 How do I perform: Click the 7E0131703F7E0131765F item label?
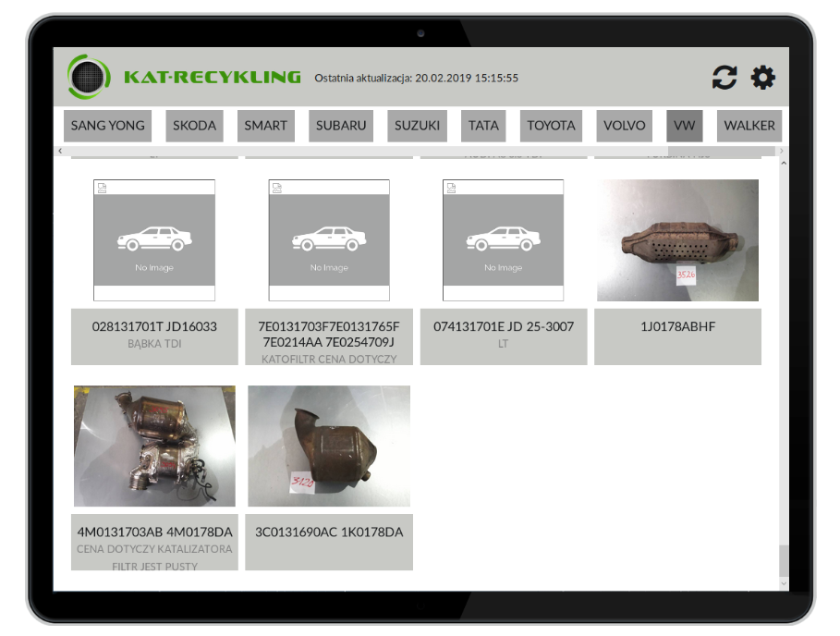coord(329,326)
